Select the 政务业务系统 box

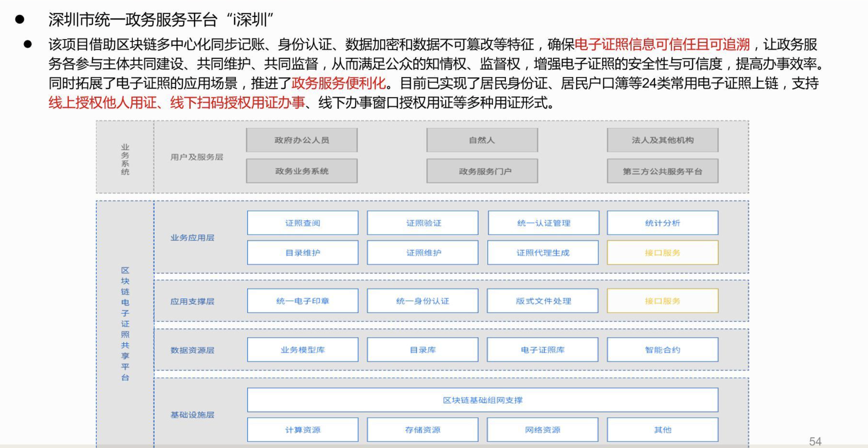click(x=302, y=171)
